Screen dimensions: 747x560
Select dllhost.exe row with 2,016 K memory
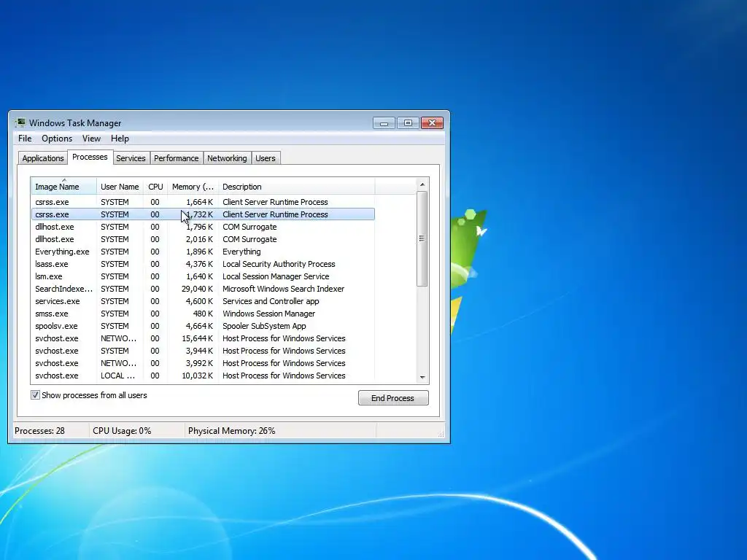pyautogui.click(x=203, y=239)
